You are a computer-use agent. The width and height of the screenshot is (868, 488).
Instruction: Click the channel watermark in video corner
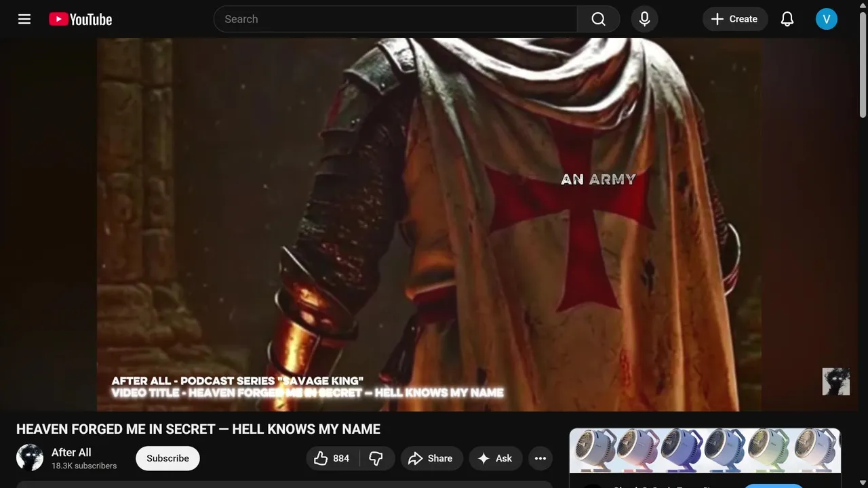(x=835, y=382)
